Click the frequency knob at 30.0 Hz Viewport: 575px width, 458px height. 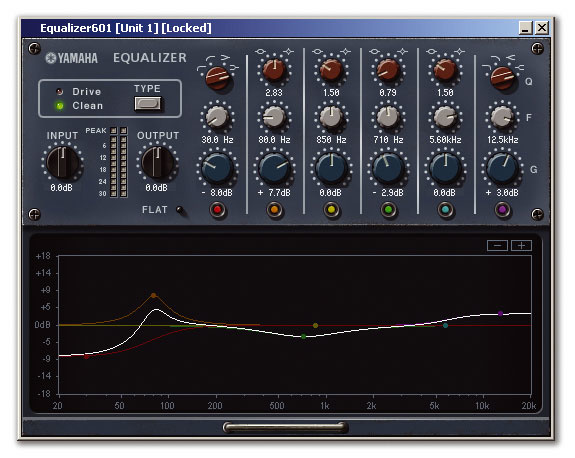[217, 117]
